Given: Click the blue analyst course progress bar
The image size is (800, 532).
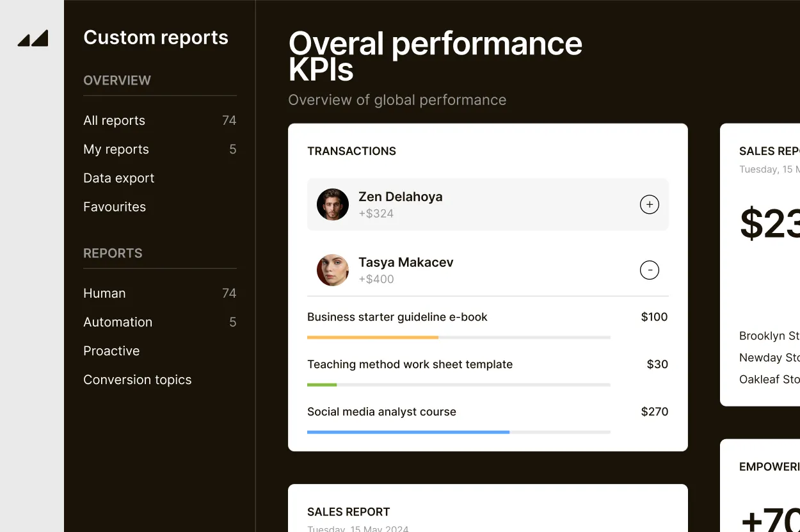Looking at the screenshot, I should [x=408, y=432].
